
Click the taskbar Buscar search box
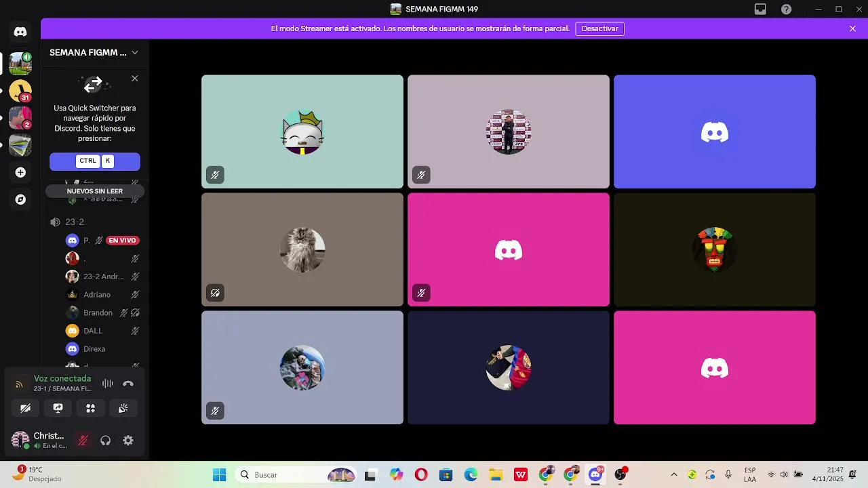[x=297, y=474]
